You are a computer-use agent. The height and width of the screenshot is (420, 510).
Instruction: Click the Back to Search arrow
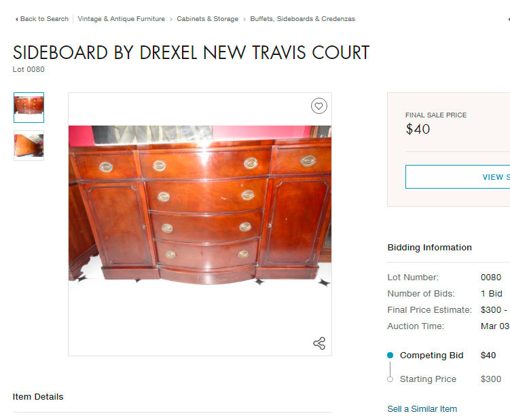[x=16, y=19]
